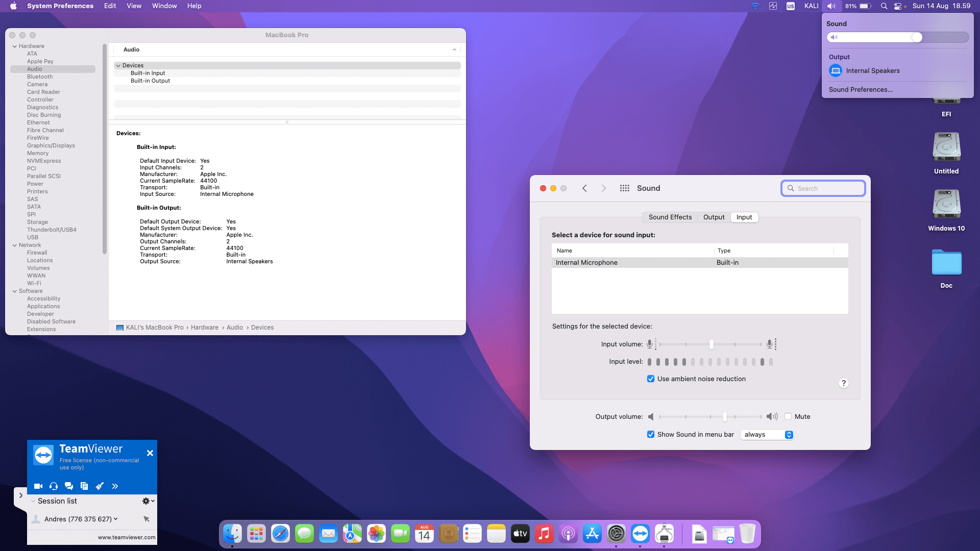Open the Spotlight search icon in menu bar

pyautogui.click(x=884, y=6)
